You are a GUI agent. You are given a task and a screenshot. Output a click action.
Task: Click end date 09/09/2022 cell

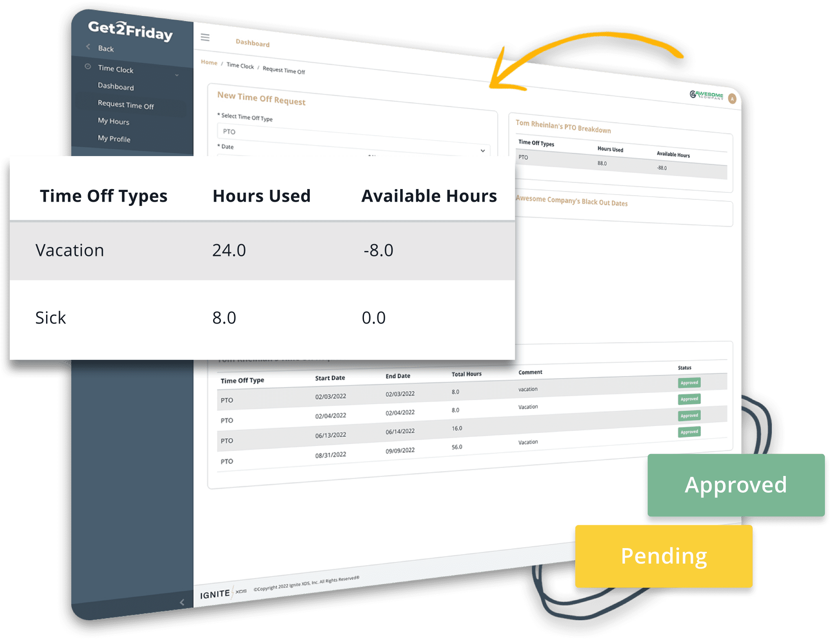[400, 450]
